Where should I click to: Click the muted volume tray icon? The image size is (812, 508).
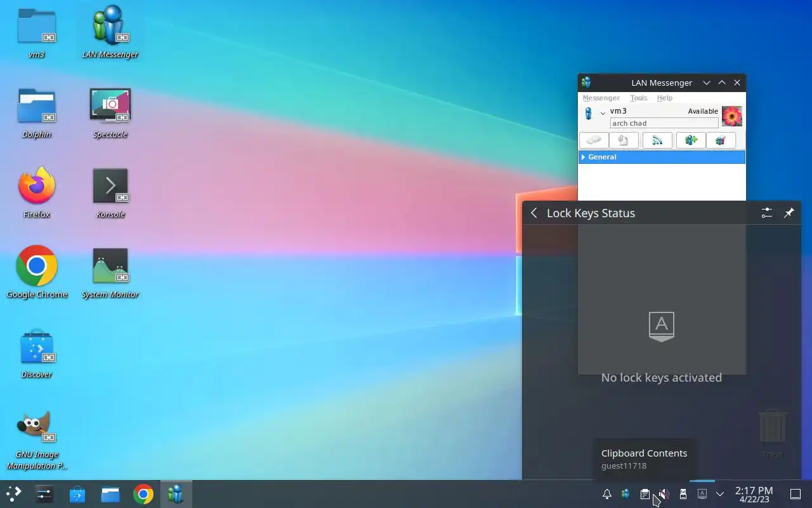pyautogui.click(x=664, y=494)
